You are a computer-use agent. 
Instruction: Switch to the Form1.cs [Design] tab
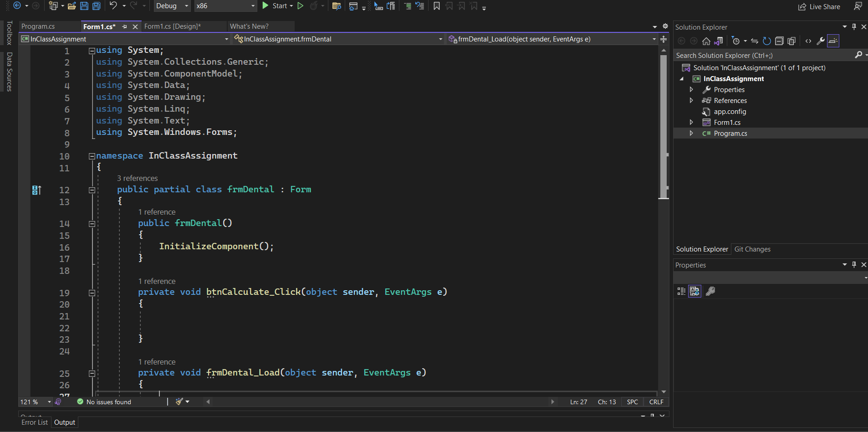172,26
